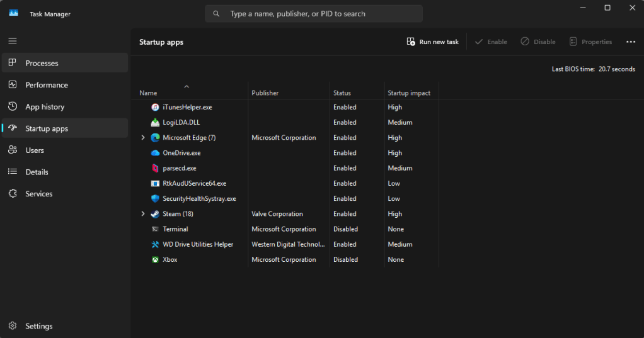Select the Xbox row name
644x338 pixels.
(170, 259)
